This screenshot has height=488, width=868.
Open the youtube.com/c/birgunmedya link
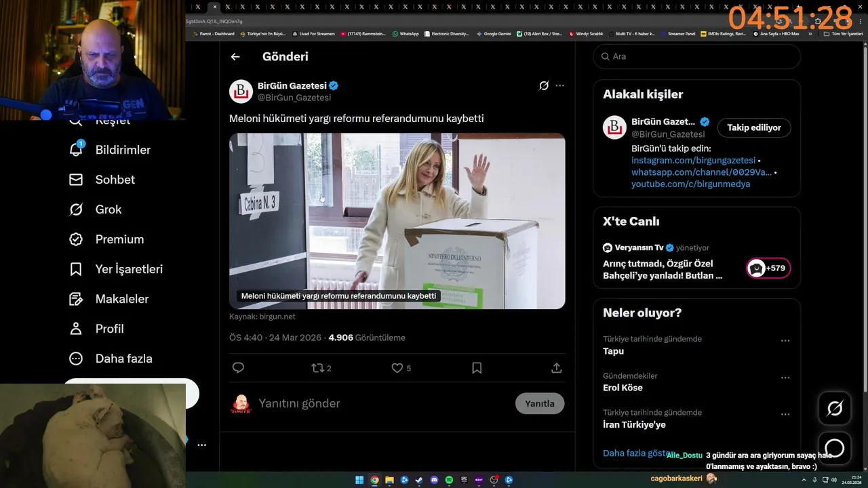(690, 184)
